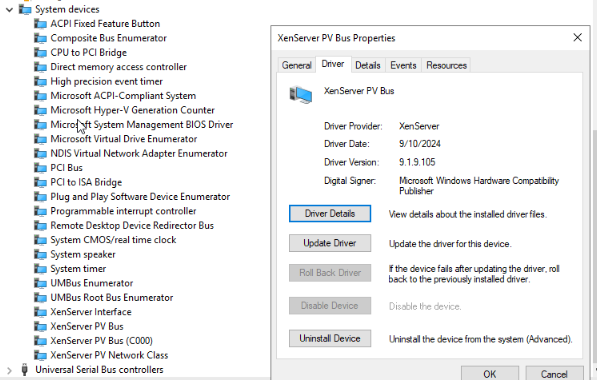
Task: Click the Remote Desktop Device Redirector Bus icon
Action: 40,225
